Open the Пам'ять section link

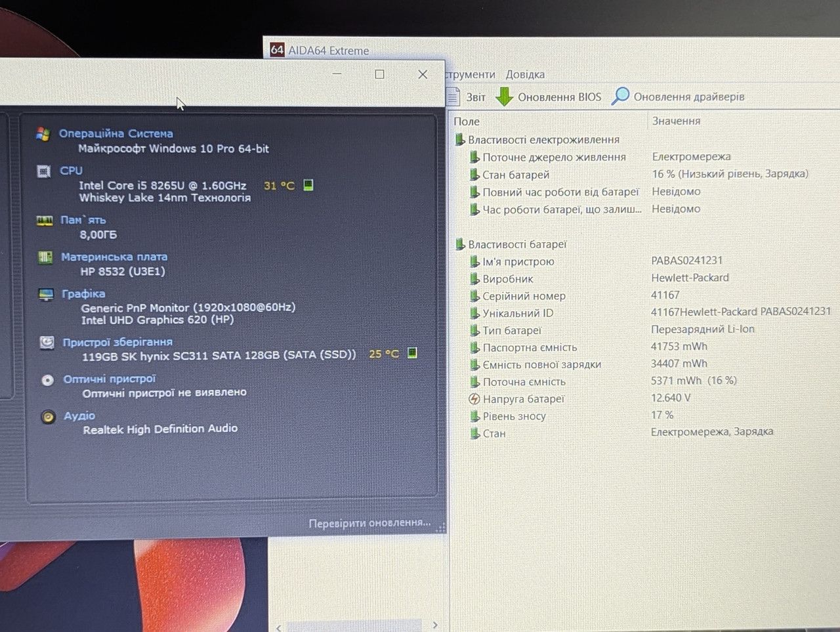tap(83, 220)
